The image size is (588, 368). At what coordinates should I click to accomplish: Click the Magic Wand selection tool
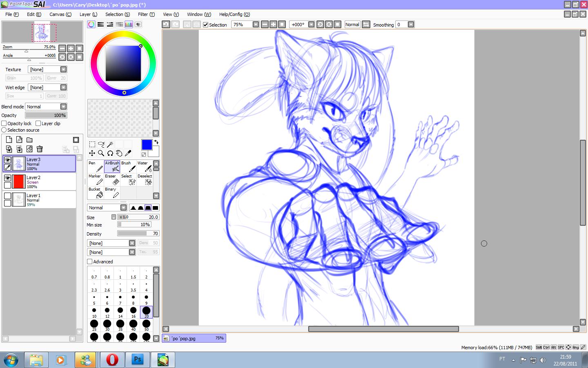(x=110, y=144)
